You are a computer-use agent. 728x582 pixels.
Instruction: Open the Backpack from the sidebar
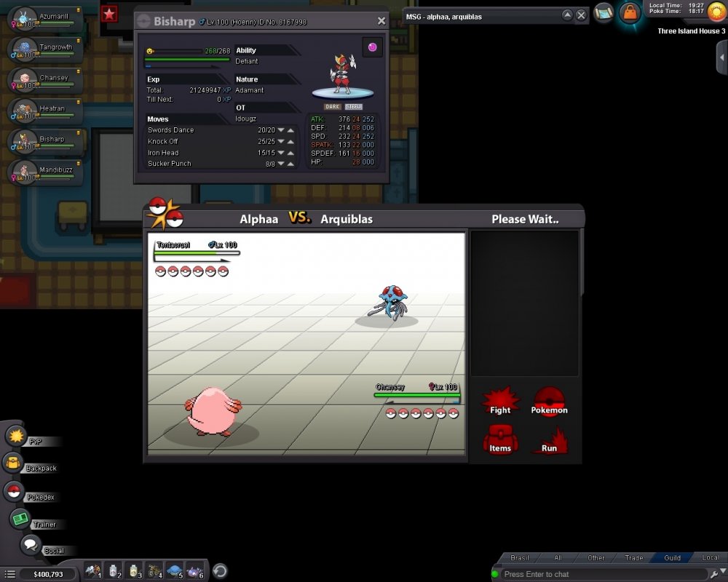[x=13, y=462]
